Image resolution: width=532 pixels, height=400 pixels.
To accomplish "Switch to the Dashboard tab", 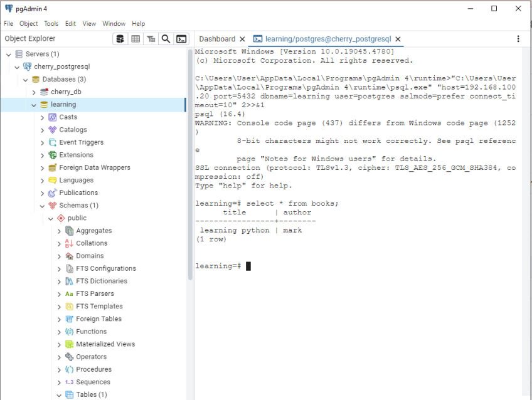I will click(217, 38).
